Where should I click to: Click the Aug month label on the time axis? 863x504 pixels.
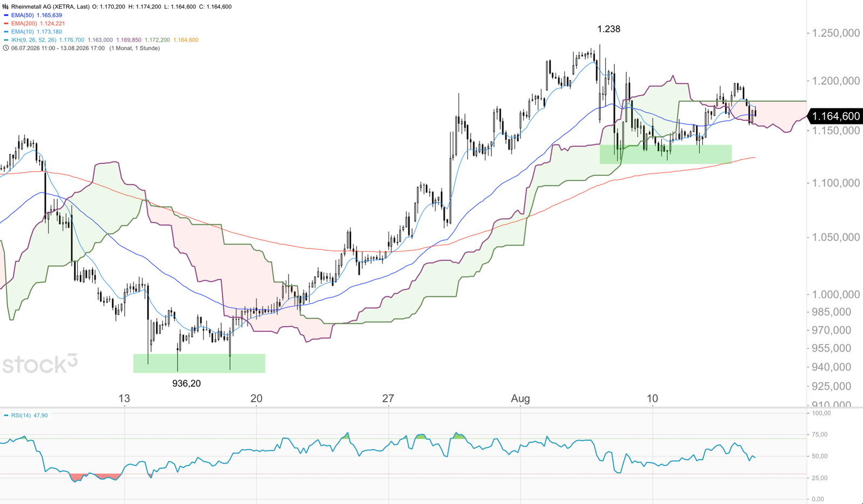pos(520,399)
